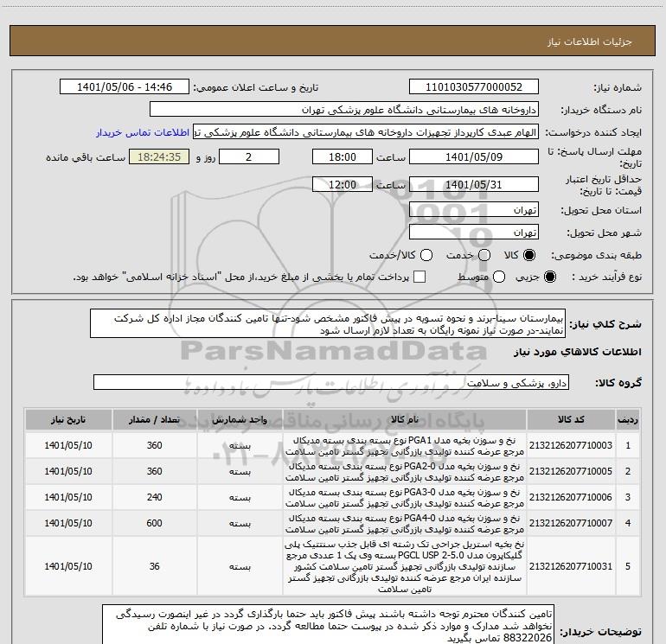Click the remaining days field showing 2
Image resolution: width=666 pixels, height=644 pixels.
tap(249, 157)
